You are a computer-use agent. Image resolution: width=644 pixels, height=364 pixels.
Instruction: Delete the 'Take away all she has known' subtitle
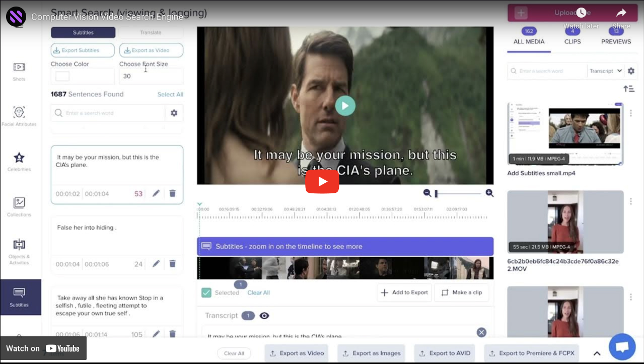tap(172, 334)
